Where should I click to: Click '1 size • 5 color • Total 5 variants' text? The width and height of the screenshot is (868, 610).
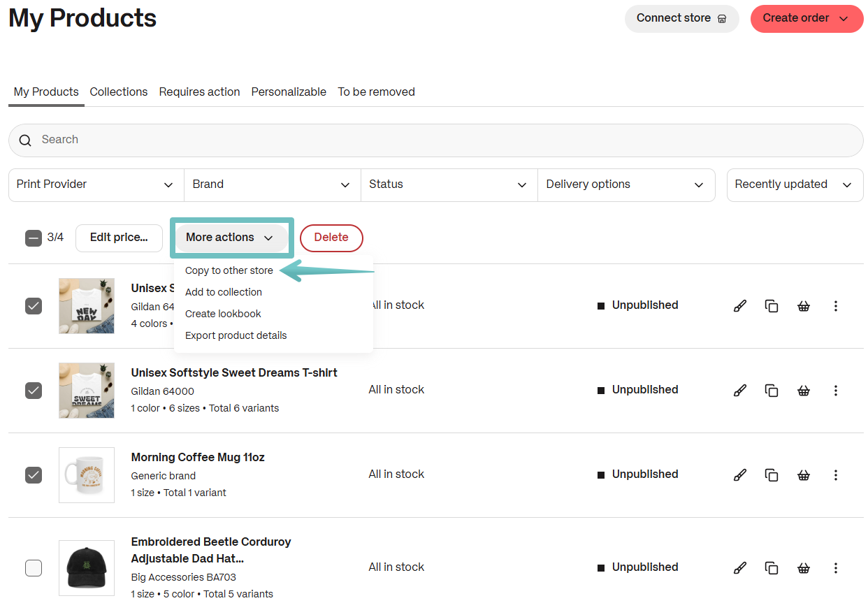pyautogui.click(x=202, y=595)
